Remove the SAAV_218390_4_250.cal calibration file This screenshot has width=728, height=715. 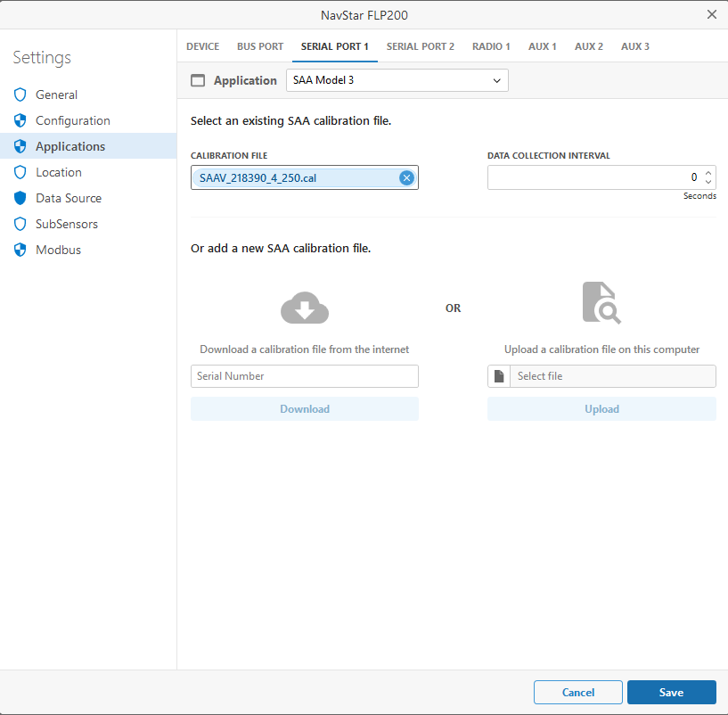[406, 178]
